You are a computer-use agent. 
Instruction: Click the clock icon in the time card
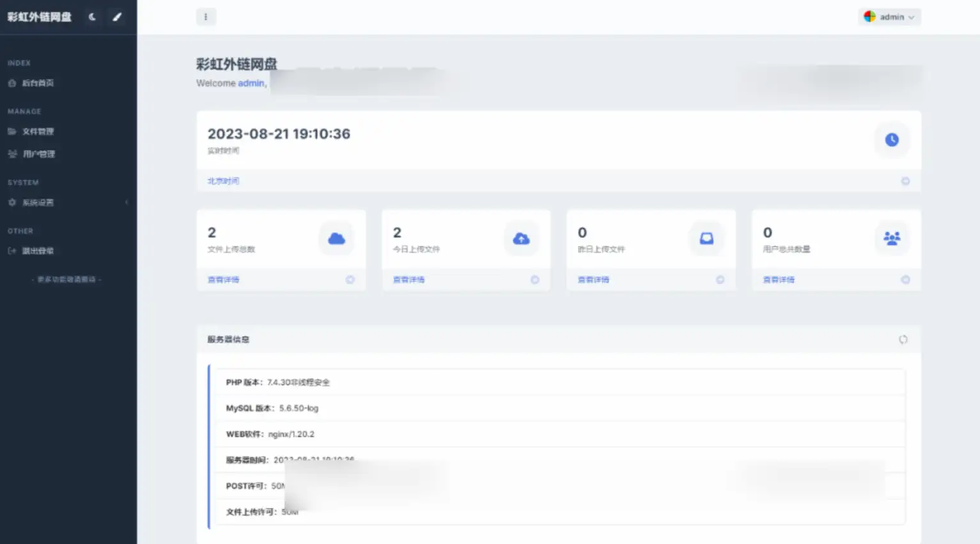click(892, 140)
